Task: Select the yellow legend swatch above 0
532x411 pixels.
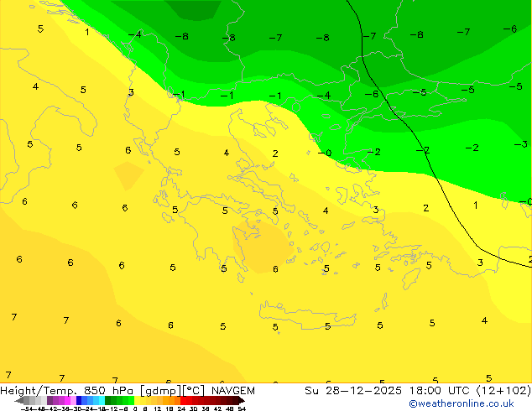Action: [x=137, y=400]
